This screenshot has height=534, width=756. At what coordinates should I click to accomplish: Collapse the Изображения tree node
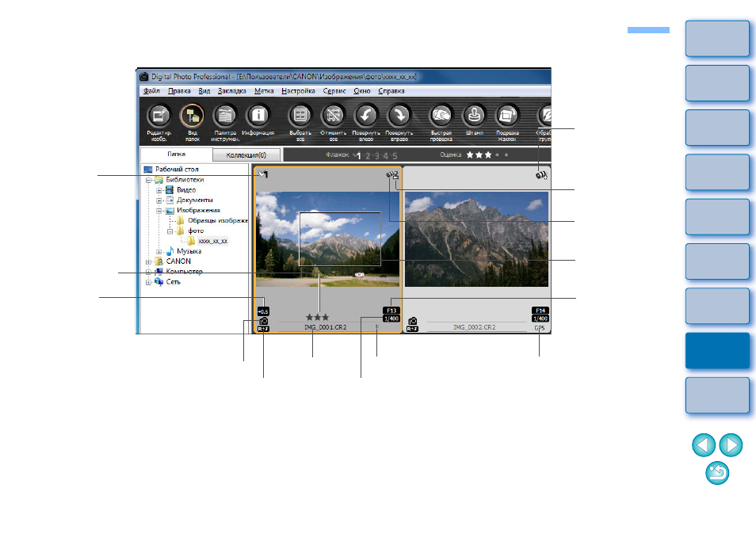coord(159,211)
